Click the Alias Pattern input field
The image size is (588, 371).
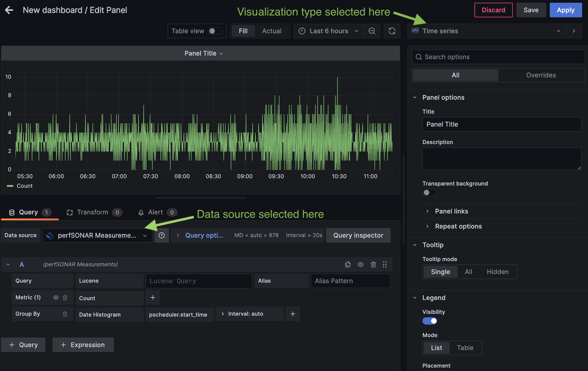click(x=350, y=281)
